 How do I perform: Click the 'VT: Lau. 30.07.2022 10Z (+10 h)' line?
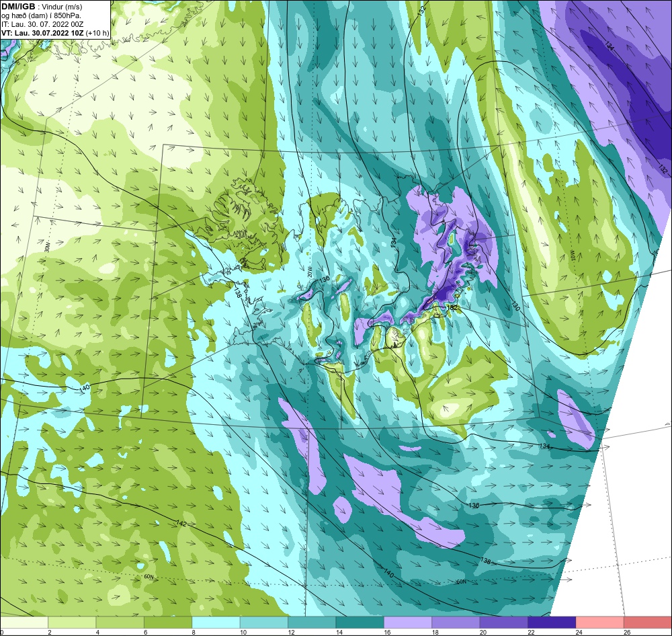pos(55,33)
